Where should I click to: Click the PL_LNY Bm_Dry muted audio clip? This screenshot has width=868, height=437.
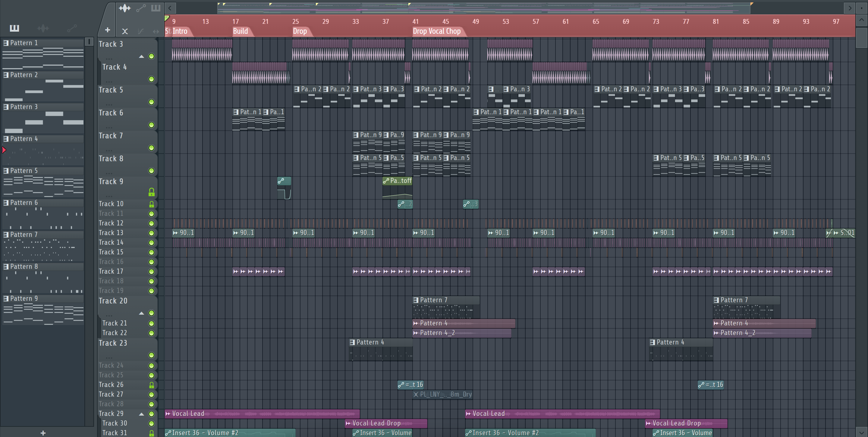tap(442, 394)
